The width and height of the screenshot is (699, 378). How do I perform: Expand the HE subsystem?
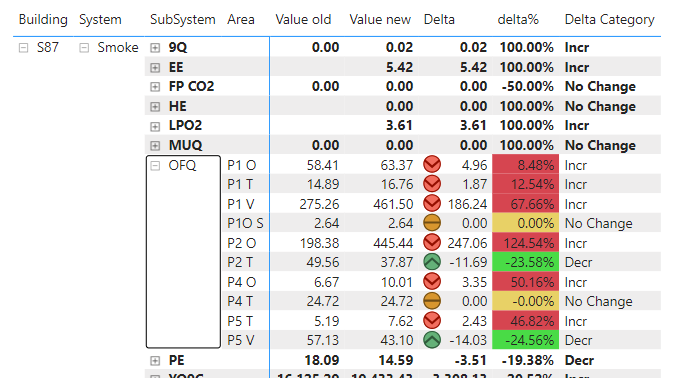click(x=155, y=107)
